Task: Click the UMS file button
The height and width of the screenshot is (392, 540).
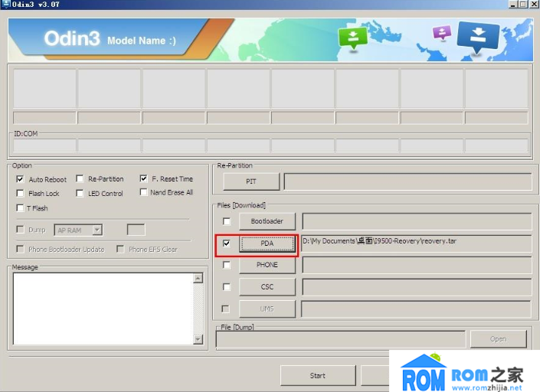Action: tap(267, 309)
